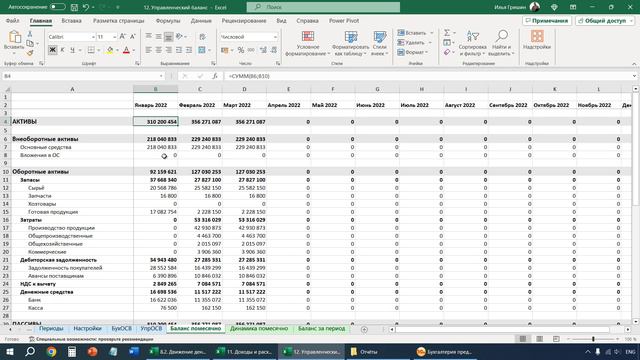This screenshot has height=360, width=640.
Task: Click the Примечания button
Action: click(547, 20)
